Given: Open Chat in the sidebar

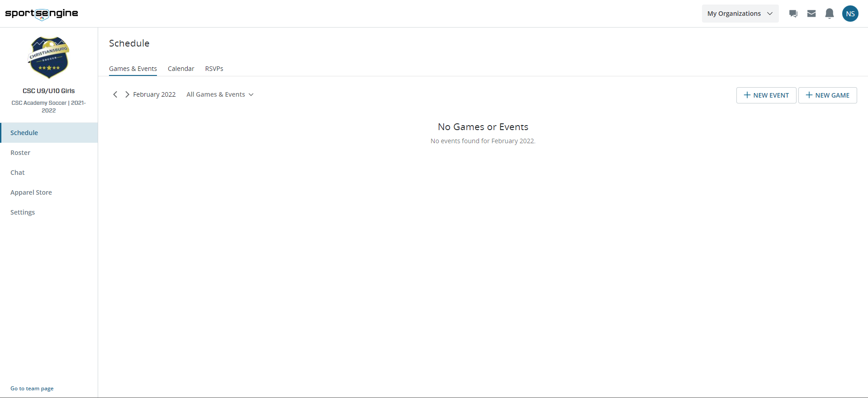Looking at the screenshot, I should click(x=18, y=173).
